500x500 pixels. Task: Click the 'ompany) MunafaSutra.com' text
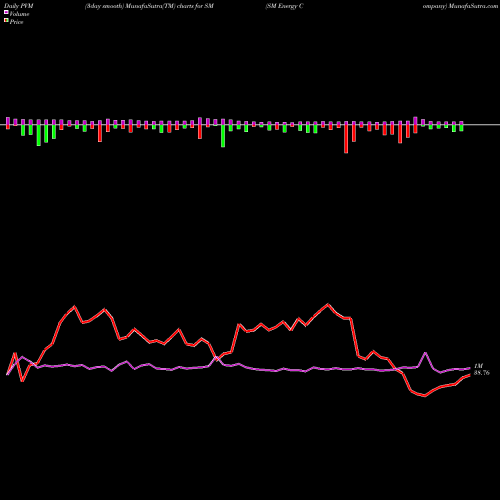pyautogui.click(x=460, y=6)
